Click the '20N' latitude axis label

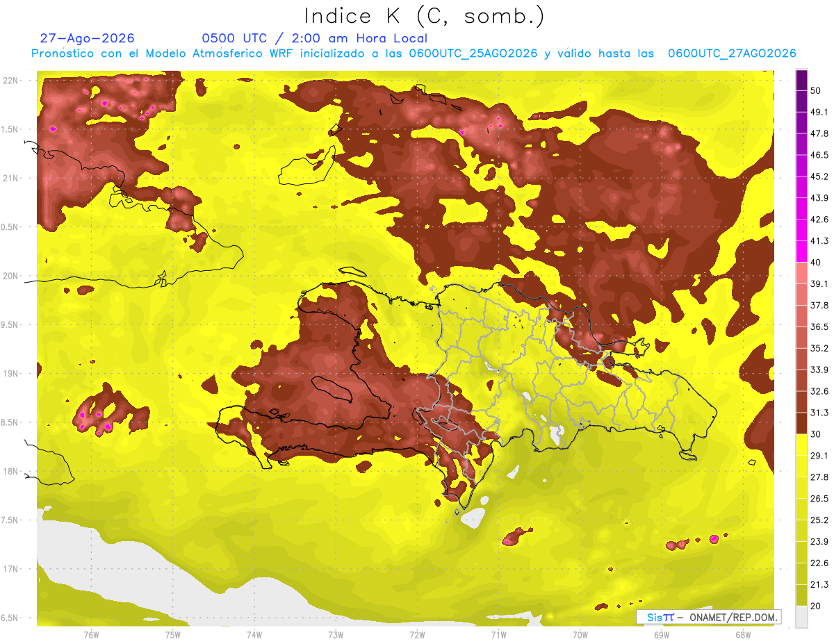10,276
